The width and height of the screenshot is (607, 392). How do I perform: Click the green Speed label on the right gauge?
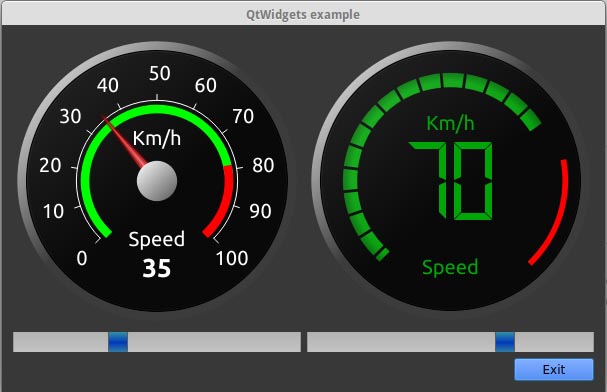tap(450, 267)
